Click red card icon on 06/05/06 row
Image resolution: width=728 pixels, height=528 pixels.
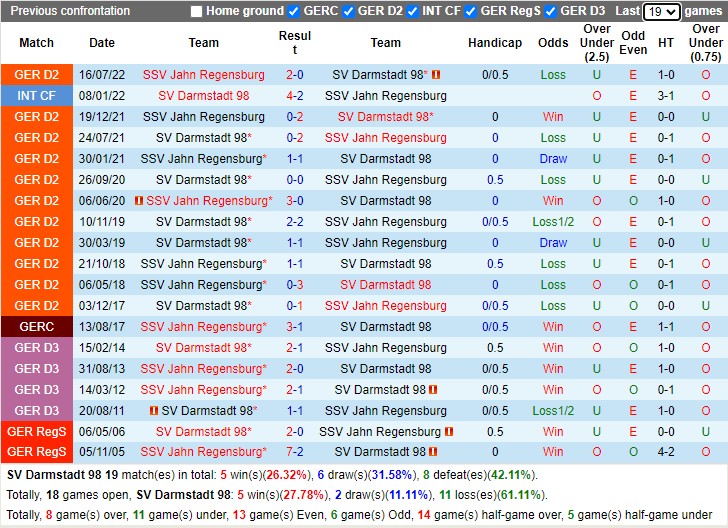[448, 431]
